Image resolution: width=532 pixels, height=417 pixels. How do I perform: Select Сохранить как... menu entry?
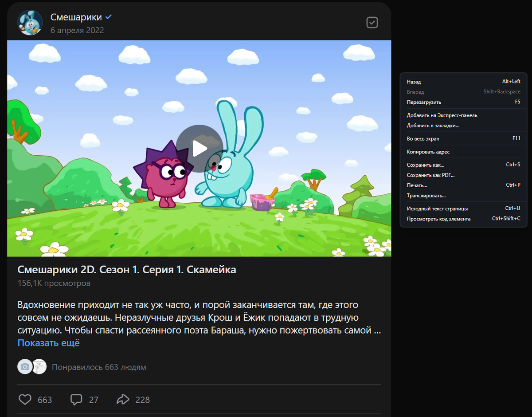click(x=464, y=165)
